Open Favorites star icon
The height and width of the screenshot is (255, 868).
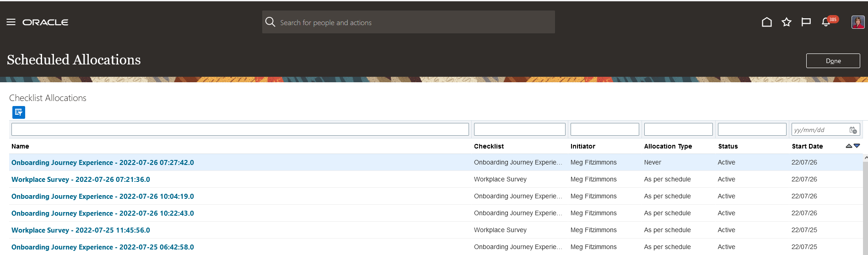click(787, 22)
